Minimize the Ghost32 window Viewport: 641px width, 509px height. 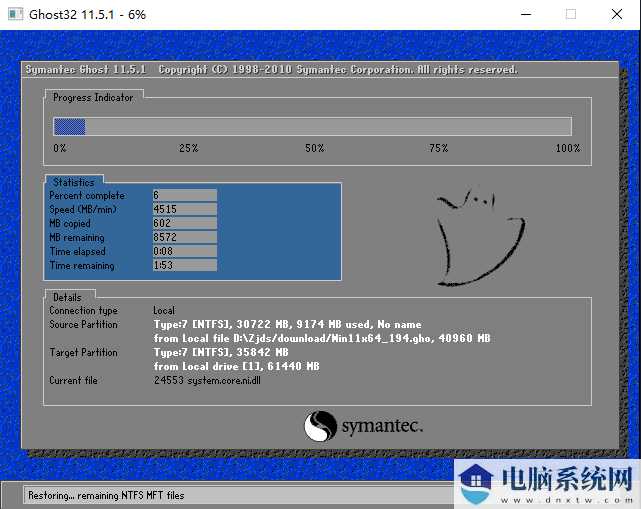526,14
